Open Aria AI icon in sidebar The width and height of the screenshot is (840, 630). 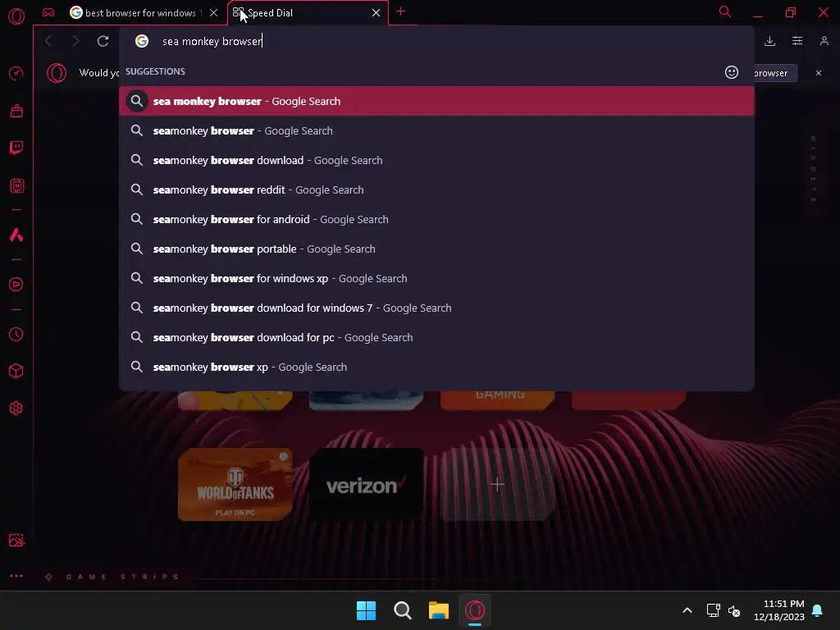16,235
